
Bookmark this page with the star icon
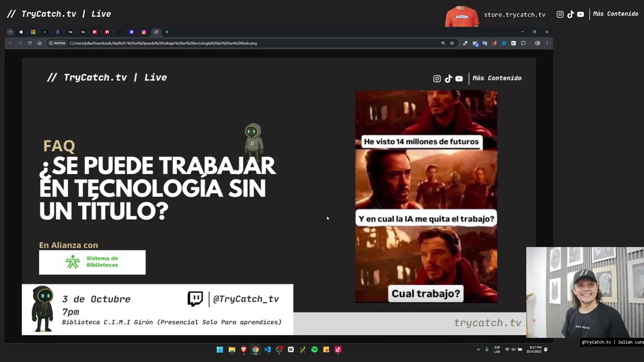452,43
